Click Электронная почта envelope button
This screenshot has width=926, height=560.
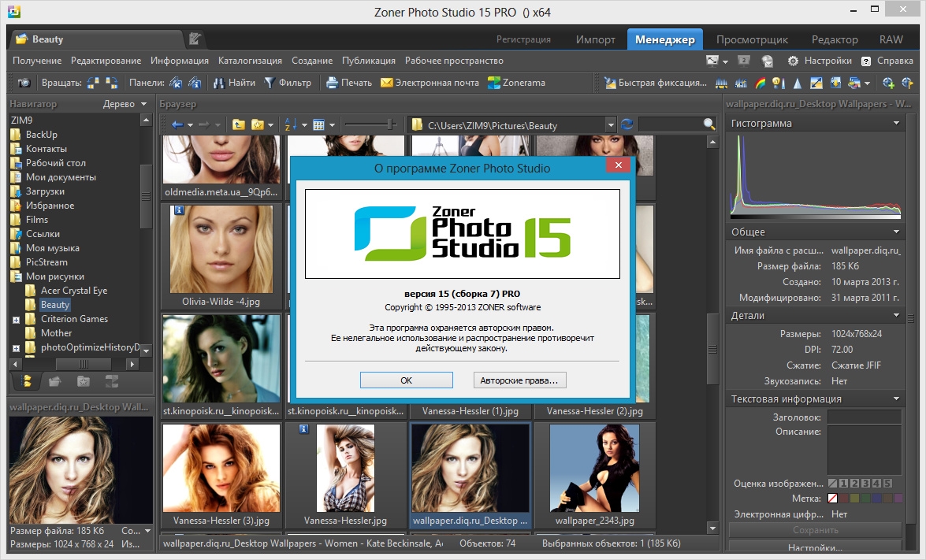click(430, 83)
